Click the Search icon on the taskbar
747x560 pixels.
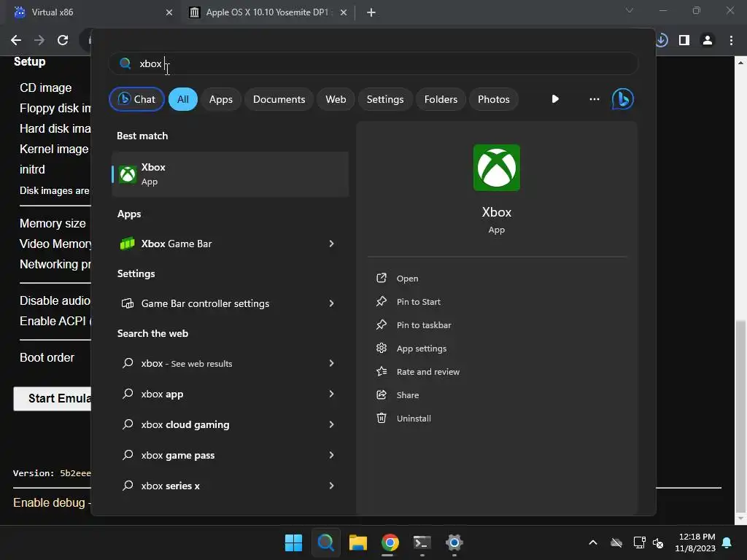pyautogui.click(x=326, y=542)
